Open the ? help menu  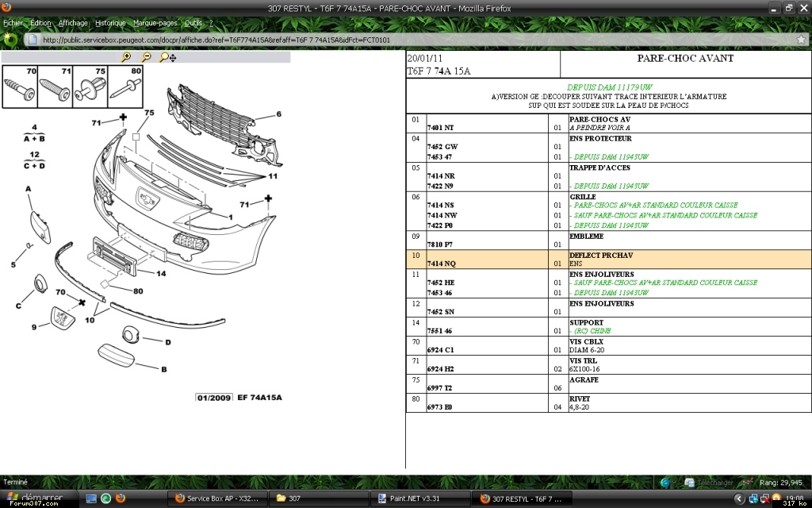[211, 23]
